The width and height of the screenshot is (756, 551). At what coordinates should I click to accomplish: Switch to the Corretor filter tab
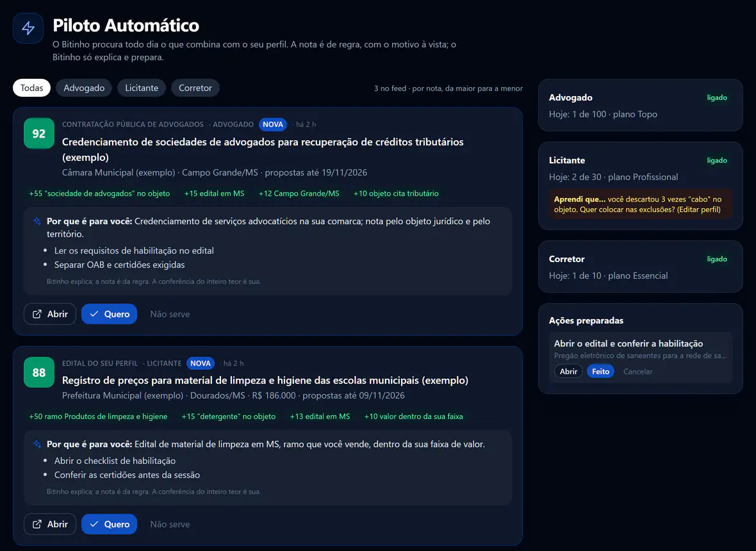[195, 88]
